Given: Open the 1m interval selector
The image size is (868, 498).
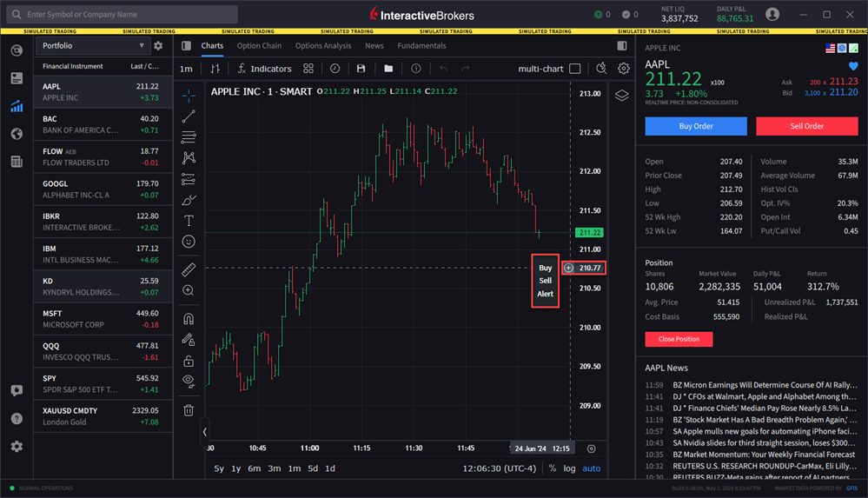Looking at the screenshot, I should click(186, 69).
